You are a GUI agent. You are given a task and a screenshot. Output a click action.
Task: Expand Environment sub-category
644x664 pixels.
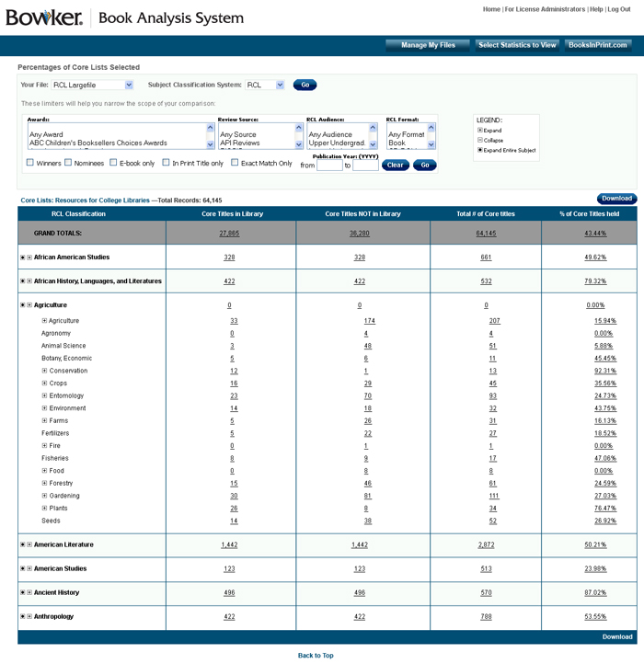44,407
